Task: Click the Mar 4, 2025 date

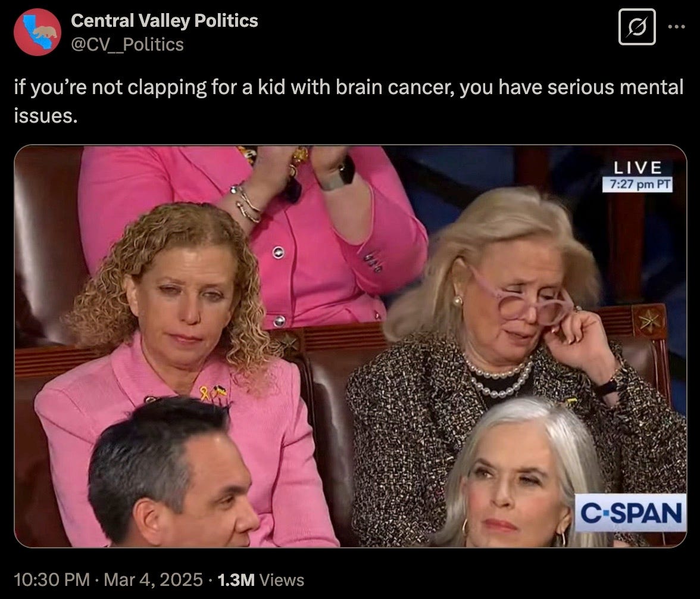Action: [153, 580]
